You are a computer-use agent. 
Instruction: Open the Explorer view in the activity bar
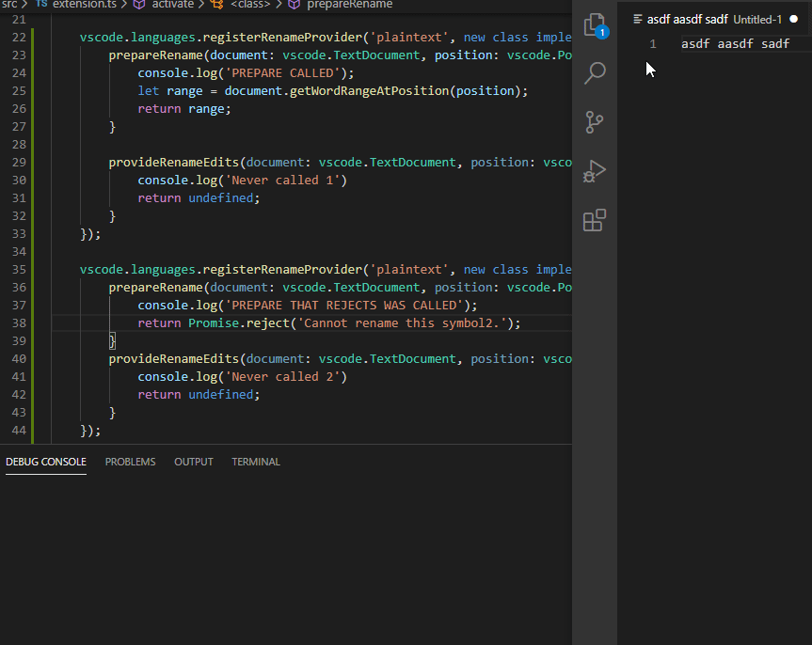pyautogui.click(x=595, y=24)
